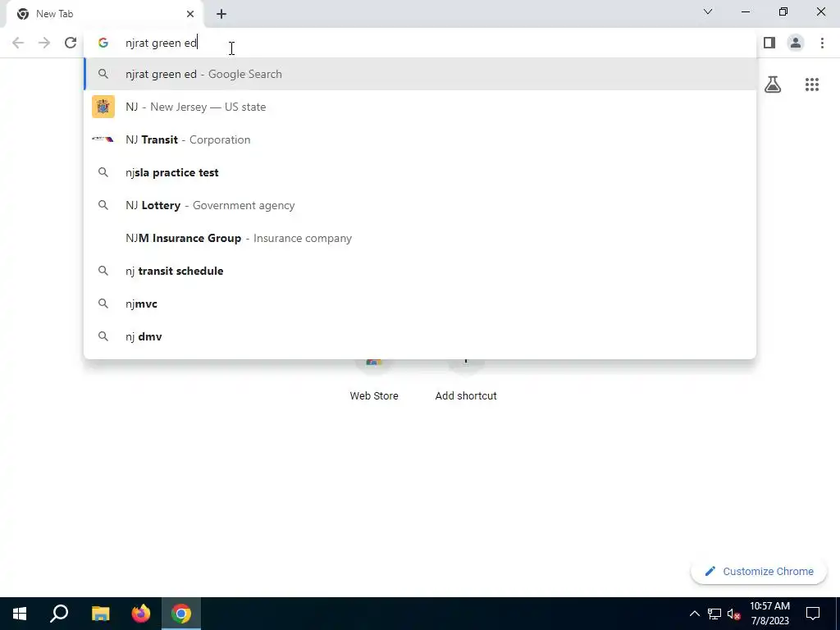Open a new tab with plus button
This screenshot has height=630, width=840.
[221, 14]
